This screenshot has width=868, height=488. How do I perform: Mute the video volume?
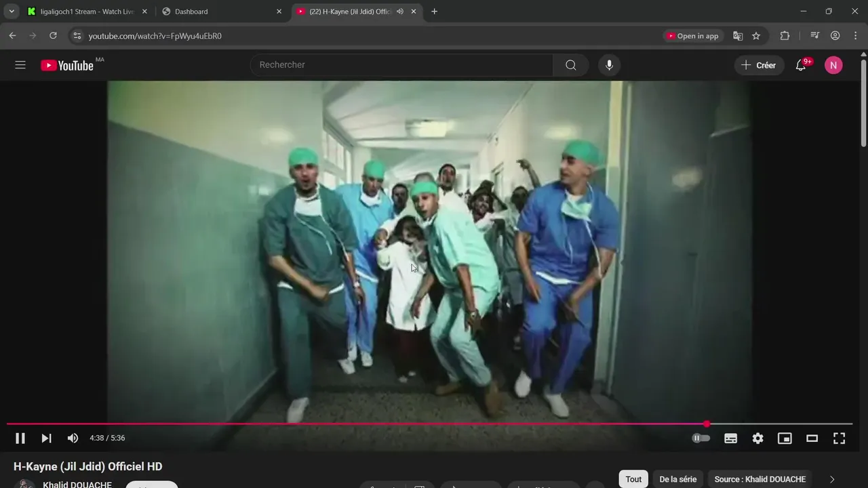click(x=73, y=439)
